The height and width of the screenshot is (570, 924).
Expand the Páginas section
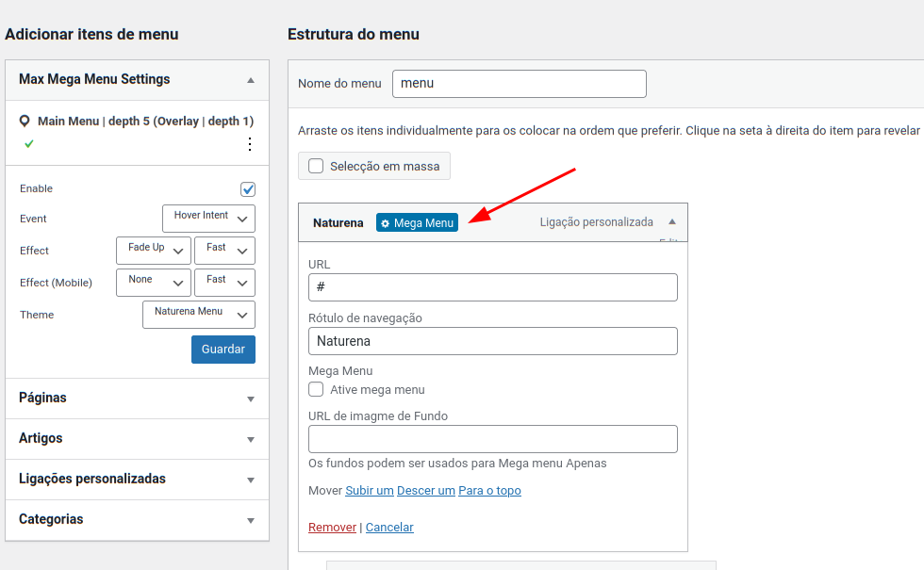click(137, 398)
